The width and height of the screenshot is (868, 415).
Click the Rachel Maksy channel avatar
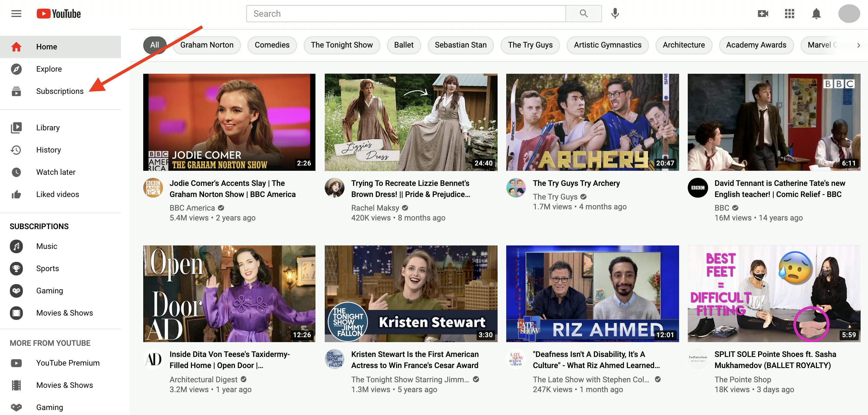[334, 188]
